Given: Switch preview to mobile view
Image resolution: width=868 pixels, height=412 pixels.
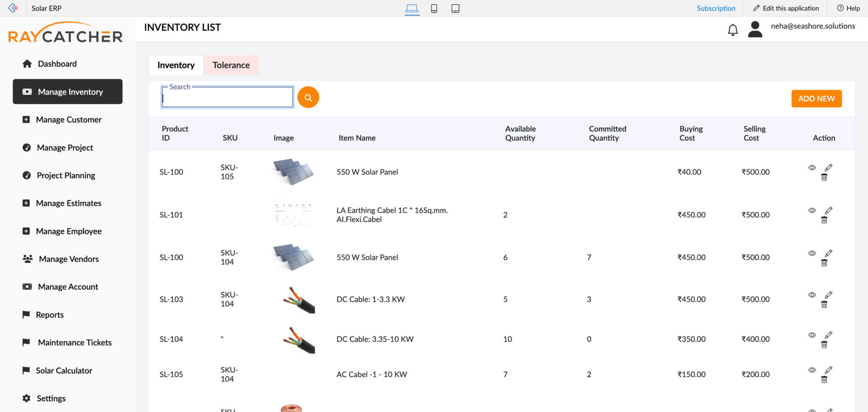Looking at the screenshot, I should click(x=434, y=8).
